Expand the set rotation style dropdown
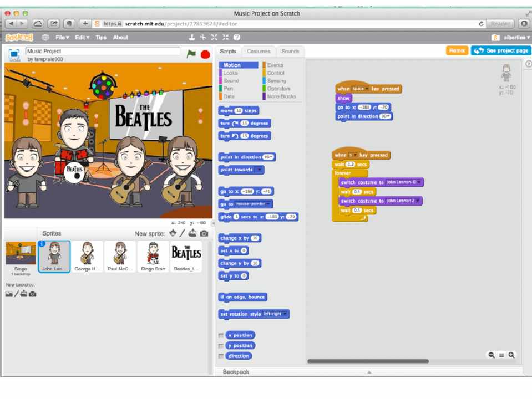This screenshot has width=532, height=399. pos(285,314)
